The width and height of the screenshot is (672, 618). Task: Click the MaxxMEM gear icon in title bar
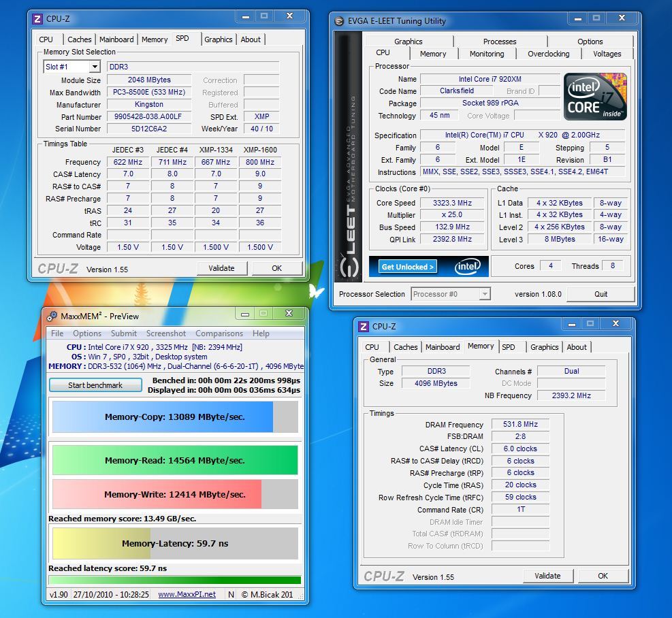[x=52, y=316]
